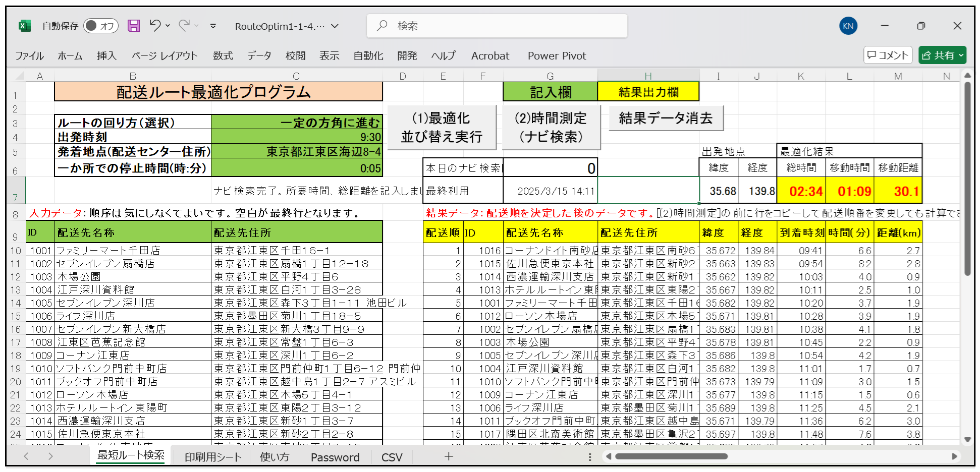The image size is (980, 472).
Task: Select the 東京都江東区海辺8-4 address cell
Action: pos(297,151)
